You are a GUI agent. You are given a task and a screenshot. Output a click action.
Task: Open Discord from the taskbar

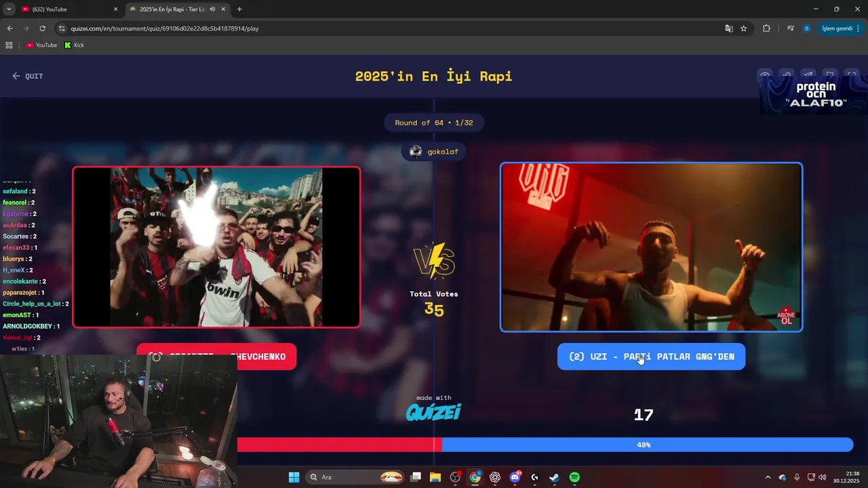tap(515, 477)
